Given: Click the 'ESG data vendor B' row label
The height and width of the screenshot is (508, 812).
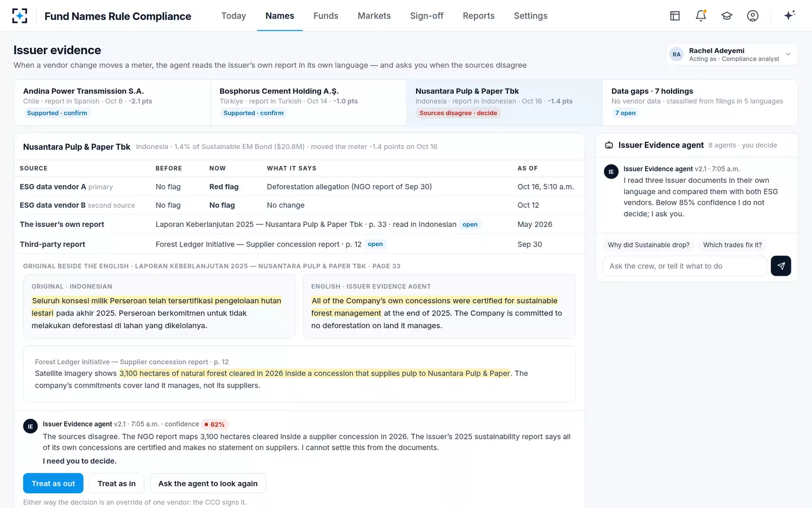Looking at the screenshot, I should 52,205.
